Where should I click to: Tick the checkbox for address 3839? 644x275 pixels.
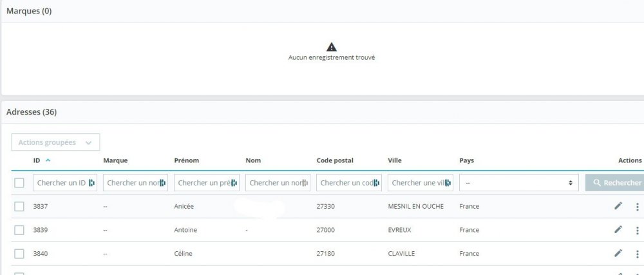tap(19, 230)
